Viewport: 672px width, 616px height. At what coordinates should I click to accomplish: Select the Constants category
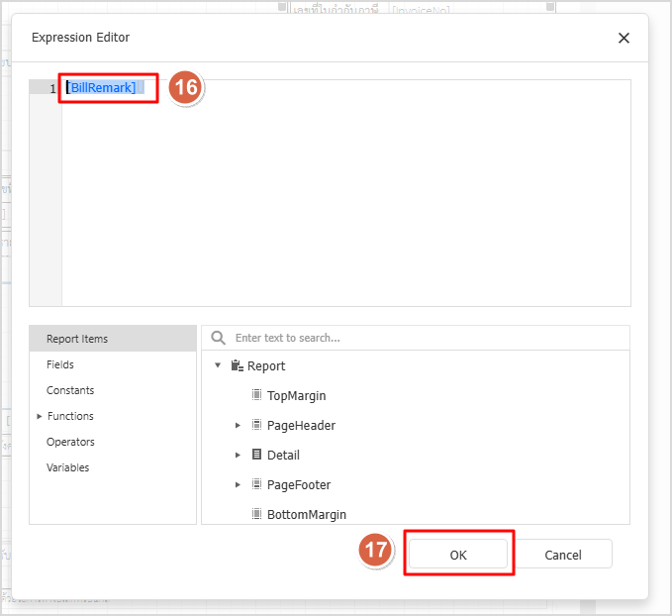(x=70, y=390)
